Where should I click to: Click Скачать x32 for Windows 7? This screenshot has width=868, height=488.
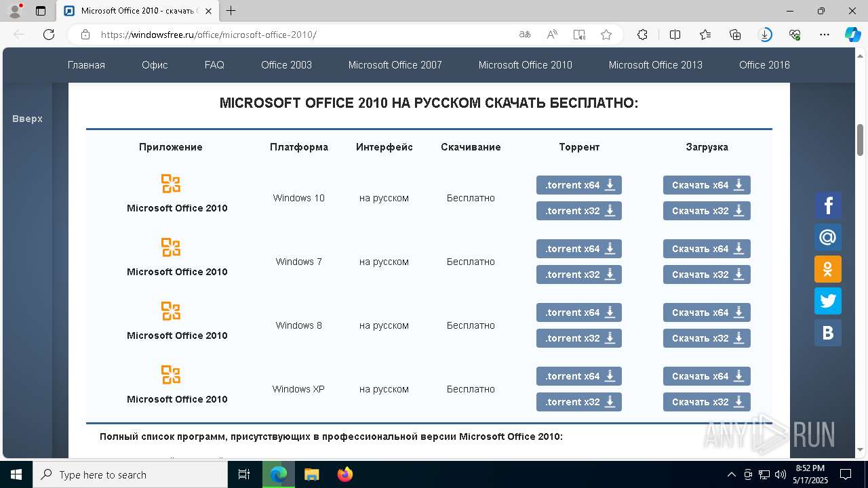coord(707,274)
